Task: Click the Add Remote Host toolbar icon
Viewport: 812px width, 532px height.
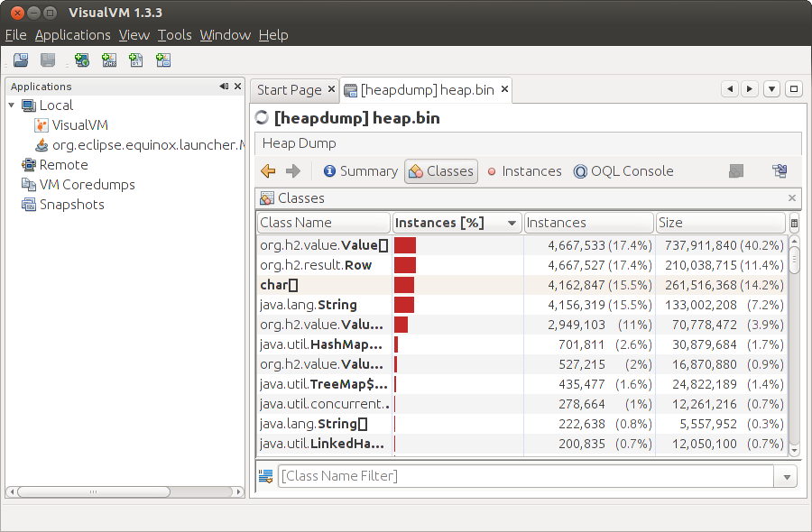Action: (x=82, y=60)
